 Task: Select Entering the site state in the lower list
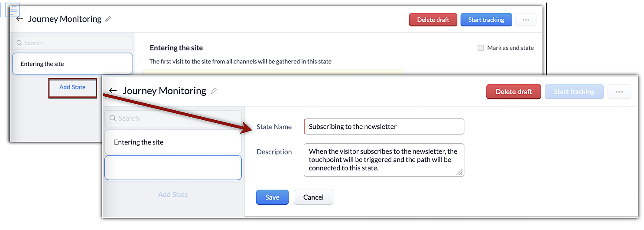(172, 142)
